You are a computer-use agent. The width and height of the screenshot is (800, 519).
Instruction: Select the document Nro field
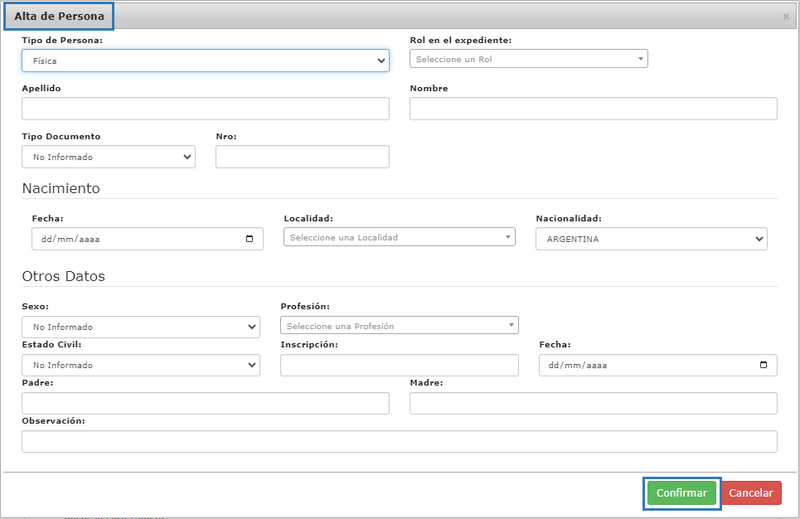pos(302,157)
